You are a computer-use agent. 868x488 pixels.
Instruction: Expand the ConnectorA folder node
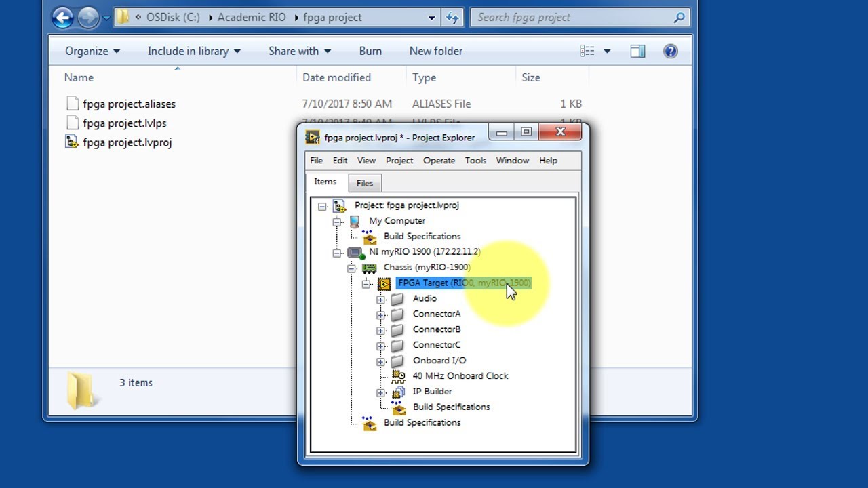point(381,315)
